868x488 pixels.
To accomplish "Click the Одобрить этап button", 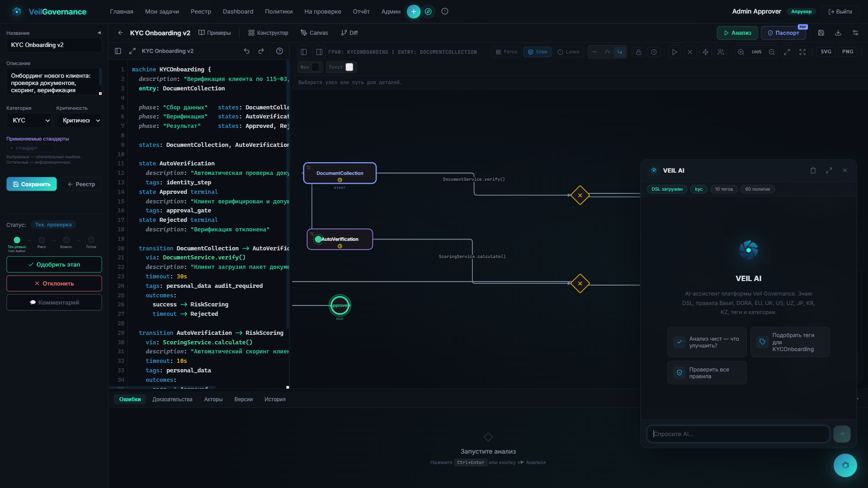I will (54, 264).
